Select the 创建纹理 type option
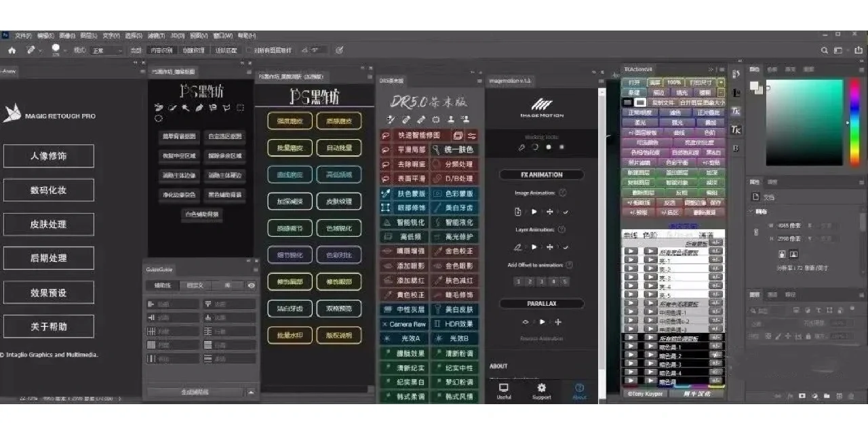Viewport: 868px width, 434px height. click(x=193, y=50)
